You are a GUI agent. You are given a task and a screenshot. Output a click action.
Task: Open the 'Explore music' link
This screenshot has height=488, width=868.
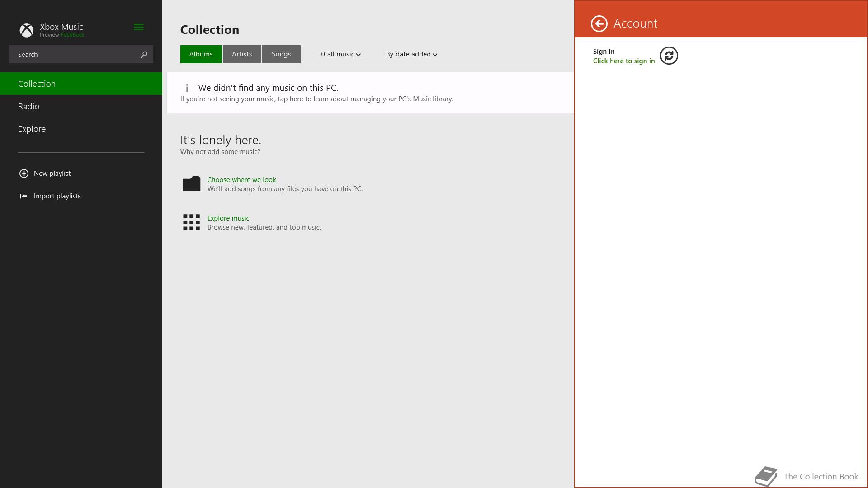pyautogui.click(x=228, y=218)
